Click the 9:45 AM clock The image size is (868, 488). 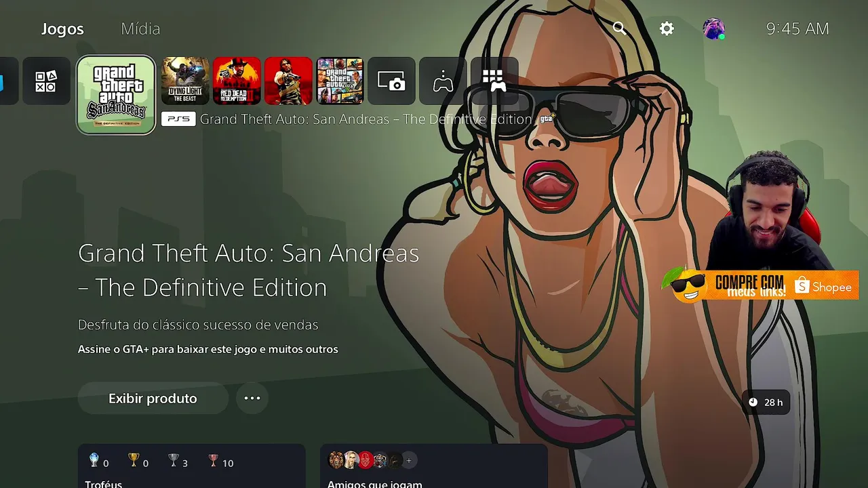(797, 28)
